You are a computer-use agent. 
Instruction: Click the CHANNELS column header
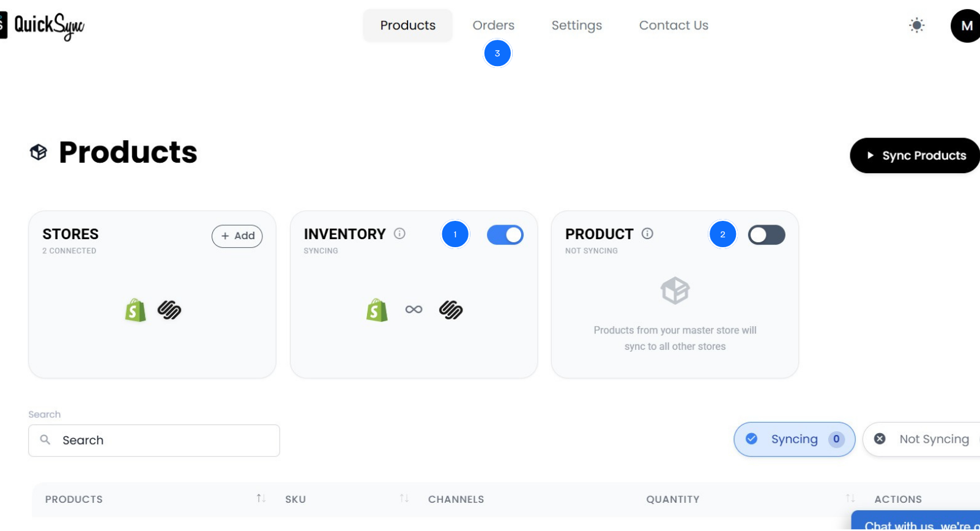[456, 499]
